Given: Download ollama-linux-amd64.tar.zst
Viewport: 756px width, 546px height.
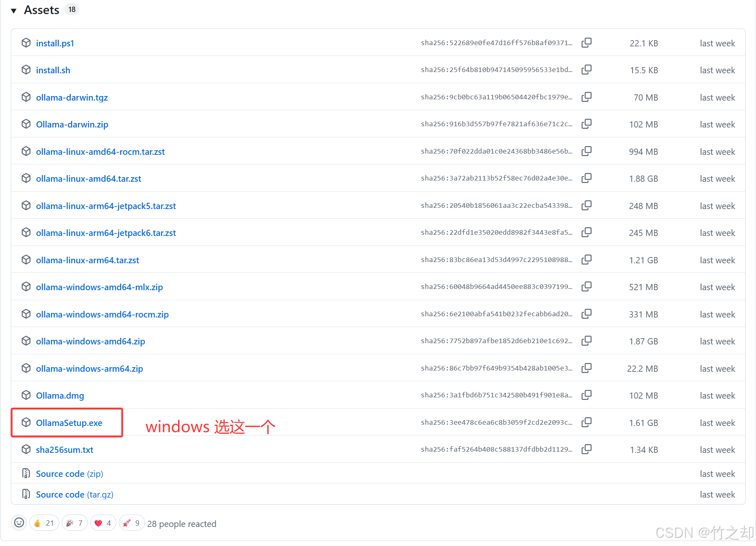Looking at the screenshot, I should [x=89, y=178].
